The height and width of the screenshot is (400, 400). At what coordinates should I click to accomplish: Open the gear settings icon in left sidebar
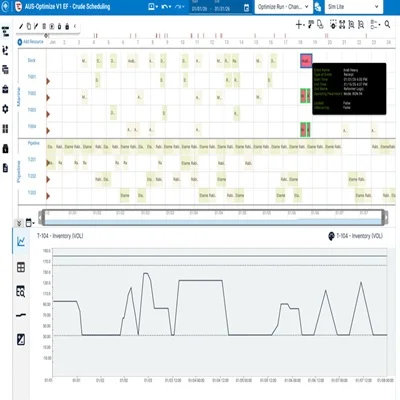click(5, 109)
